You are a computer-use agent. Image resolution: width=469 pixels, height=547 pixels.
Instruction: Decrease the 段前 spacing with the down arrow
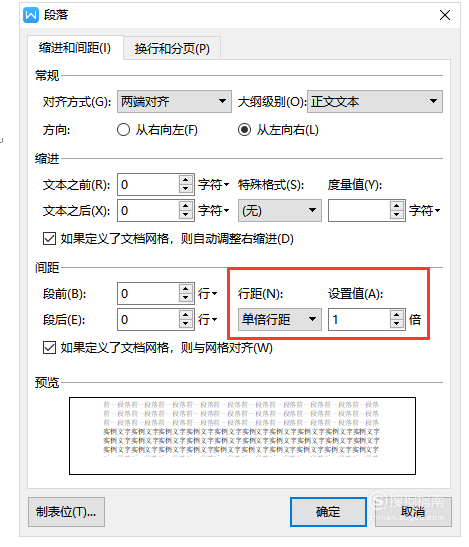186,298
